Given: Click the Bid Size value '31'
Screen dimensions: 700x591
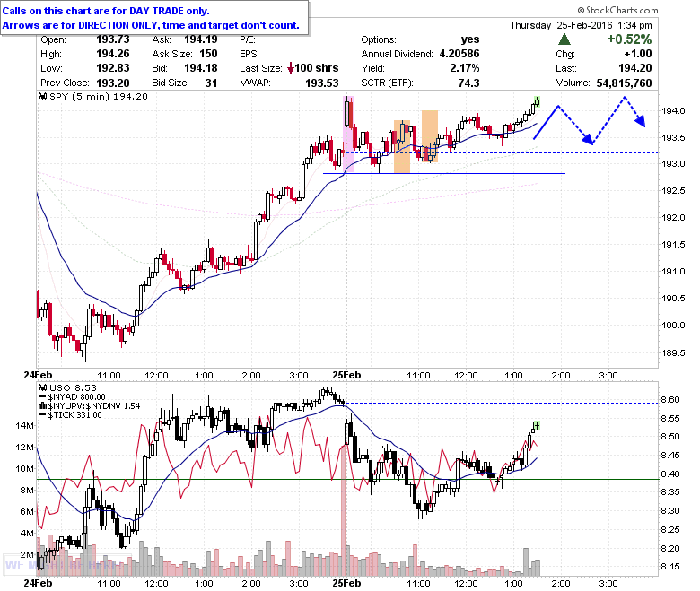Looking at the screenshot, I should 211,83.
